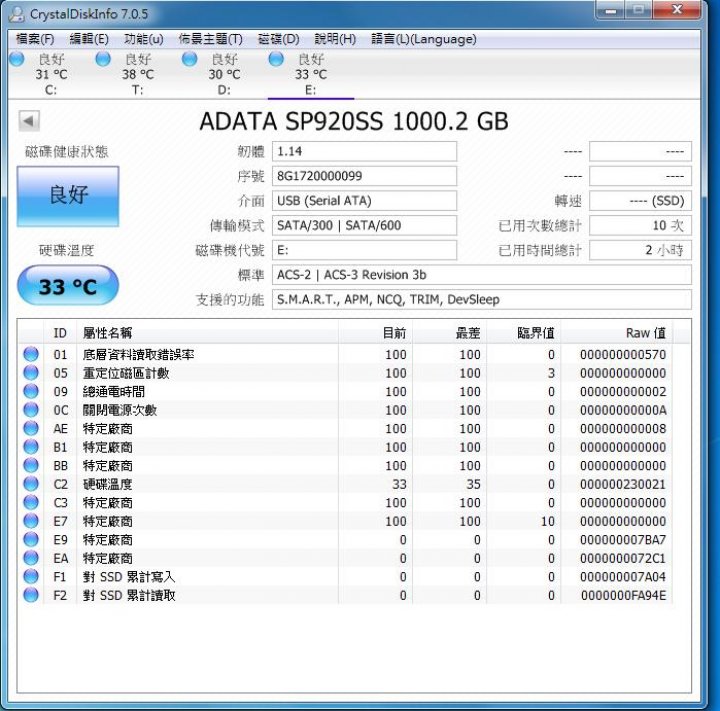Screen dimensions: 720x711
Task: Select attribute name 硬碟溫度 in the table
Action: [x=107, y=484]
